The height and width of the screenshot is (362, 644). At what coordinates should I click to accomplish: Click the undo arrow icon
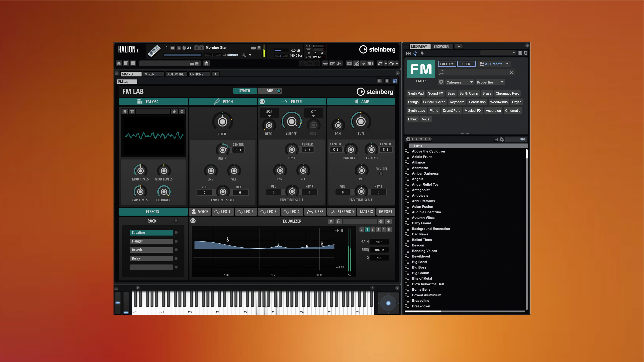coord(380,63)
